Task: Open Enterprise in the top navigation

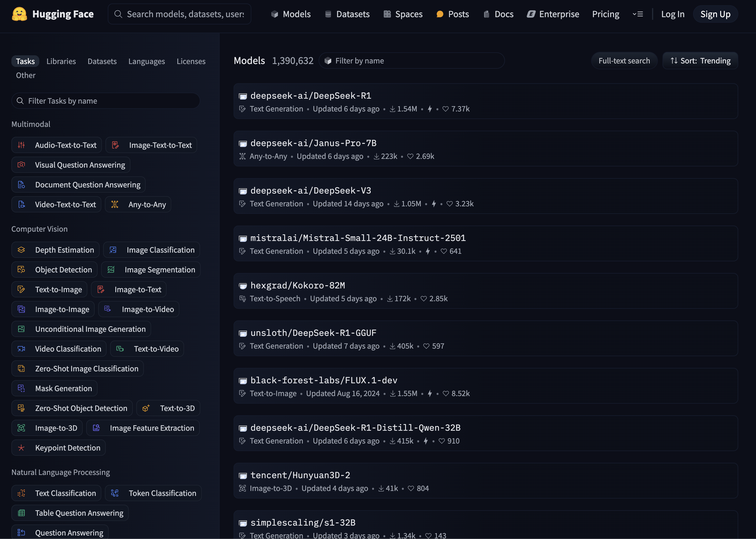Action: [x=553, y=14]
